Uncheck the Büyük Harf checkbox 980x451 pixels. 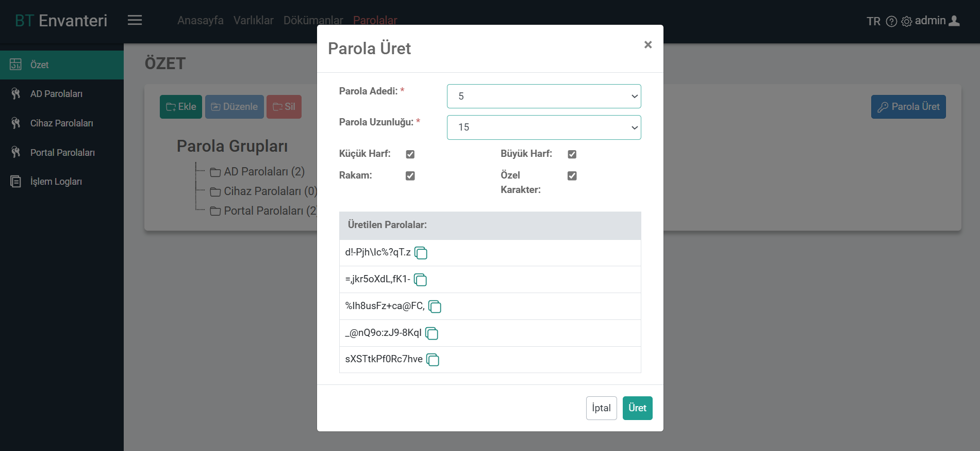[x=572, y=154]
